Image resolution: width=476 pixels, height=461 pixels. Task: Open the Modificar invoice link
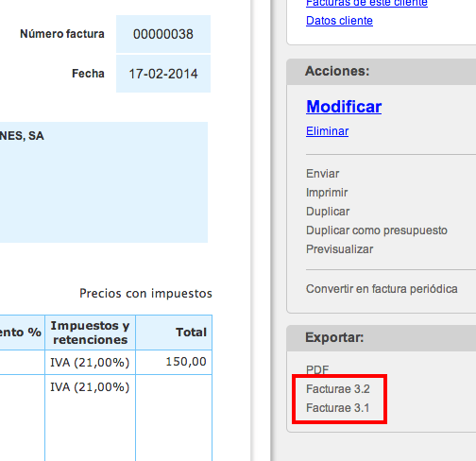(344, 107)
